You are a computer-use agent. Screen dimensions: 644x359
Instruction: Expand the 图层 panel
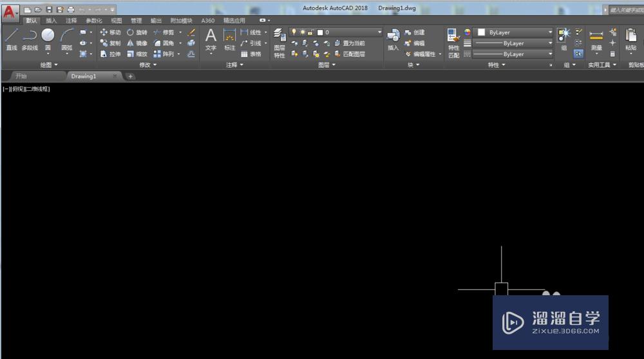pyautogui.click(x=327, y=65)
